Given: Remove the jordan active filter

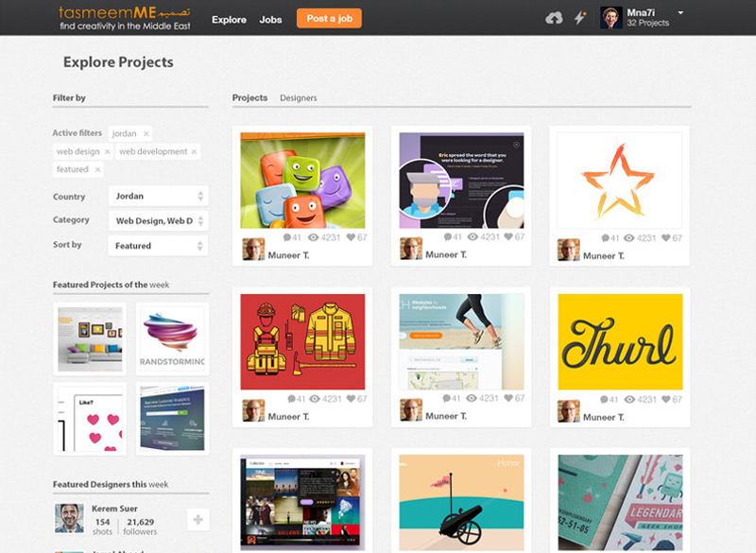Looking at the screenshot, I should click(146, 134).
